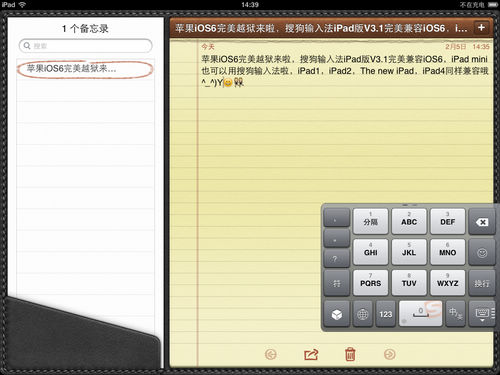Go to next note arrow
Image resolution: width=500 pixels, height=375 pixels.
390,354
